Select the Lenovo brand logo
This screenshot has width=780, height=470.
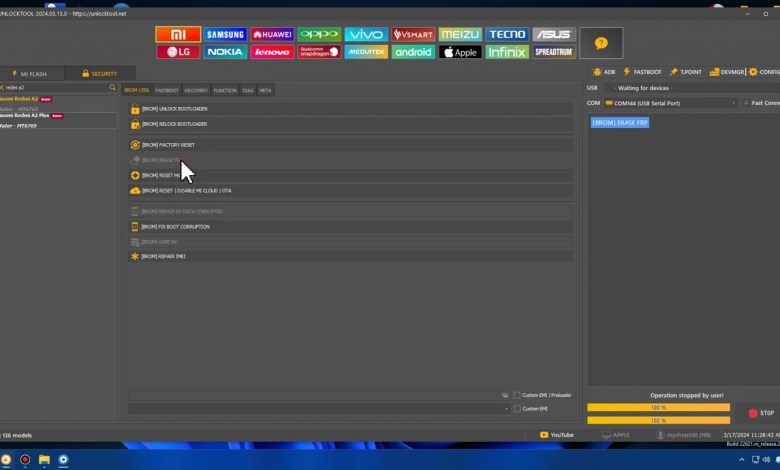(272, 52)
